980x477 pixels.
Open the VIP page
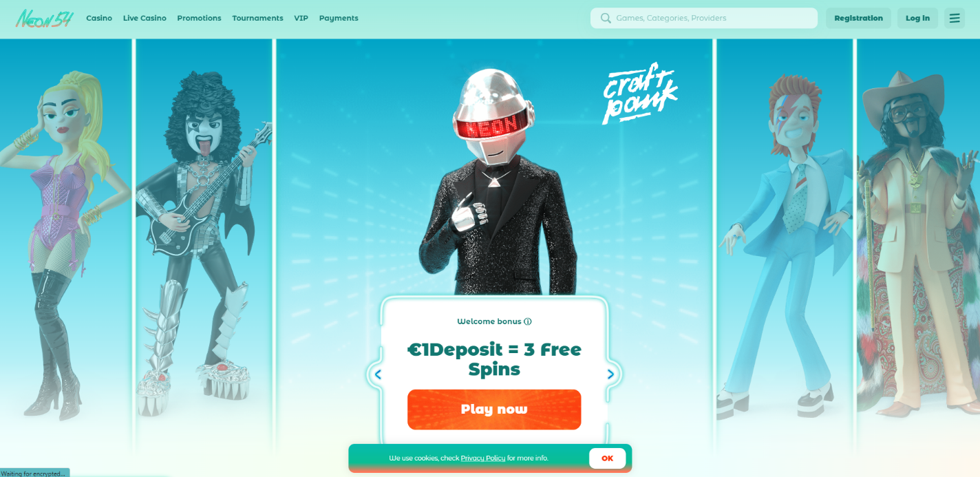pos(301,18)
